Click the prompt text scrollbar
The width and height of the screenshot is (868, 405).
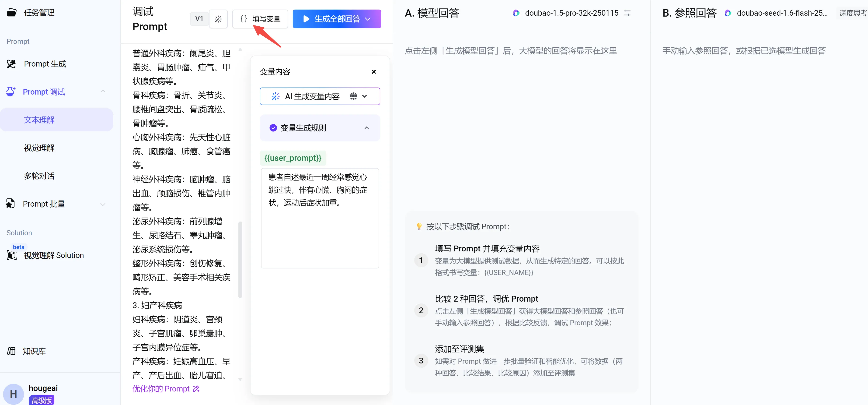240,260
